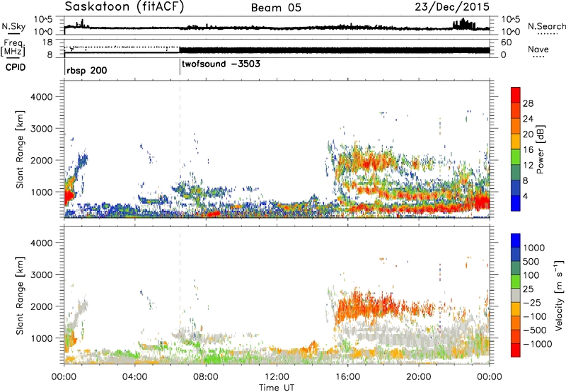Screen dimensions: 566x392
Task: Click the '28' value on the Power scale
Action: 528,103
